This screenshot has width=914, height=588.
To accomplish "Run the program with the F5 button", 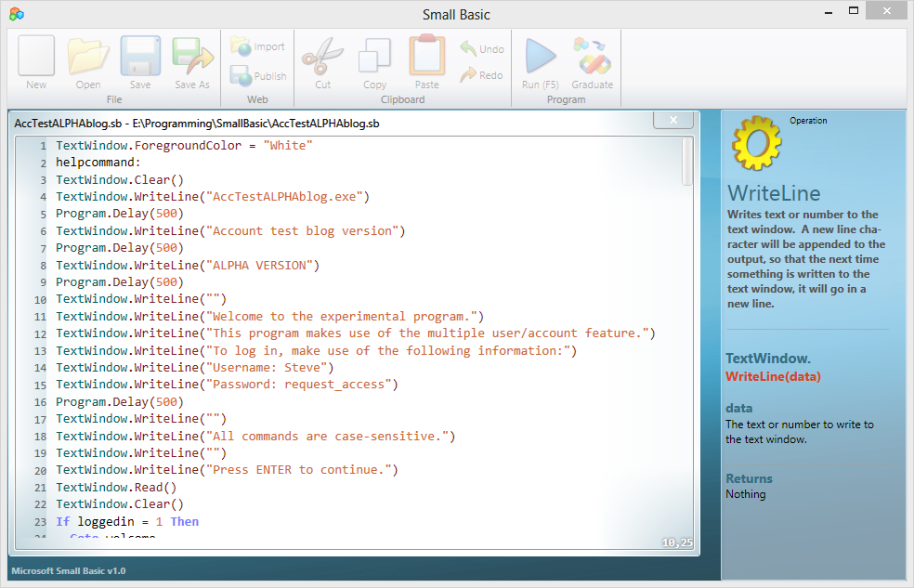I will point(541,62).
